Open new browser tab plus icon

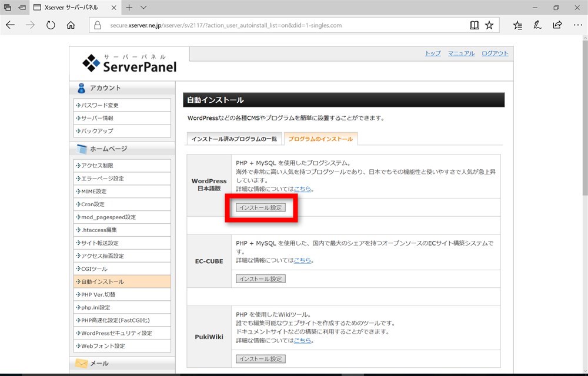pyautogui.click(x=129, y=8)
